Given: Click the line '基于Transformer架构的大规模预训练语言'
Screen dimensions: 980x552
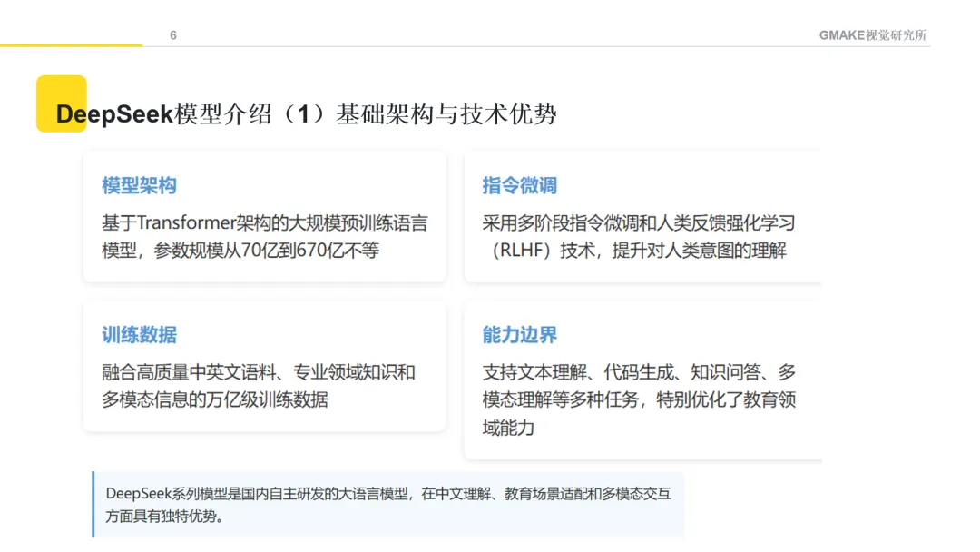Looking at the screenshot, I should pyautogui.click(x=264, y=222).
